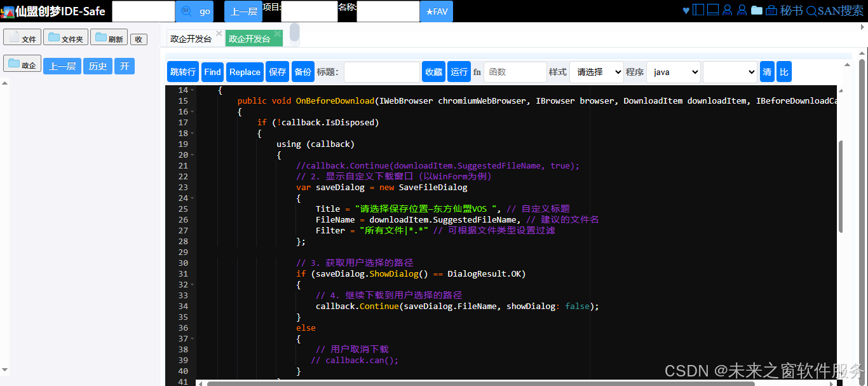Click the editor horizontal scrollbar

(x=481, y=383)
